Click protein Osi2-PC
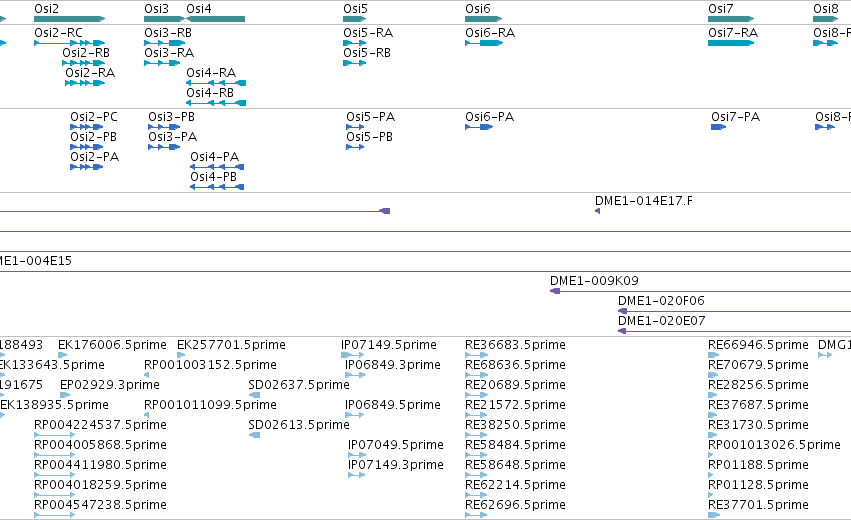Viewport: 851px width, 520px height. pos(87,127)
